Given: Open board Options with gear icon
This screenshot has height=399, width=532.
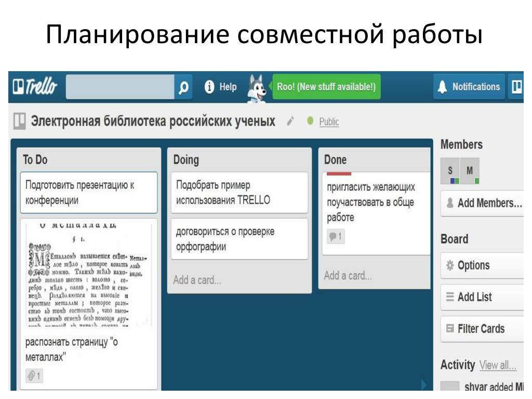Looking at the screenshot, I should click(483, 265).
